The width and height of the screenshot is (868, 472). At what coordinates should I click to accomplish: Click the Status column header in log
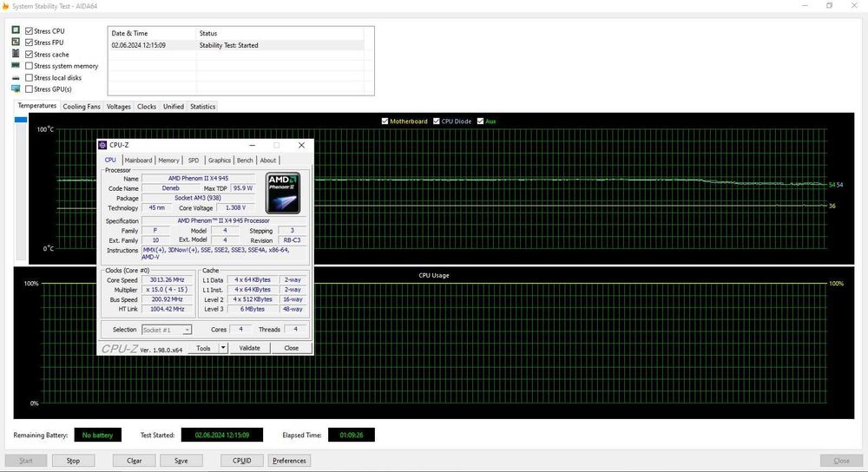point(280,33)
